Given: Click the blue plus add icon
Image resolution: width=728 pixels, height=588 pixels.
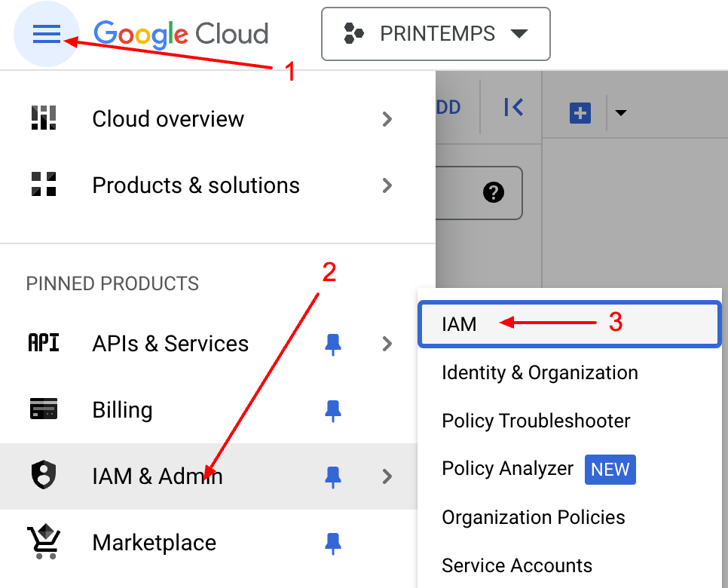Looking at the screenshot, I should coord(579,112).
